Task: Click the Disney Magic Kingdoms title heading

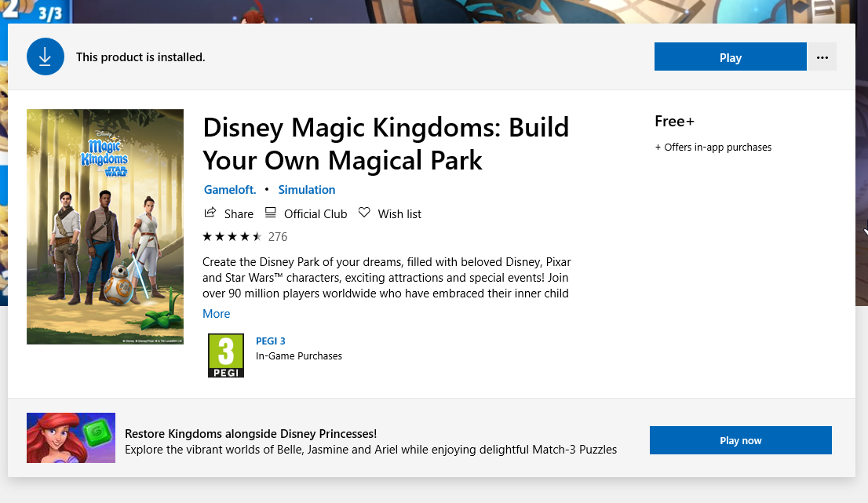Action: click(x=385, y=144)
